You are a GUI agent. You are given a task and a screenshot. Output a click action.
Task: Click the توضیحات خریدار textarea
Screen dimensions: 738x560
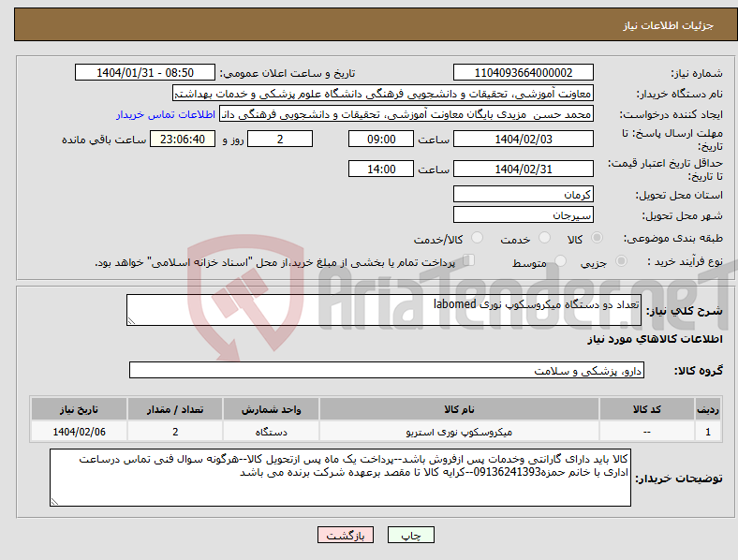tap(340, 478)
